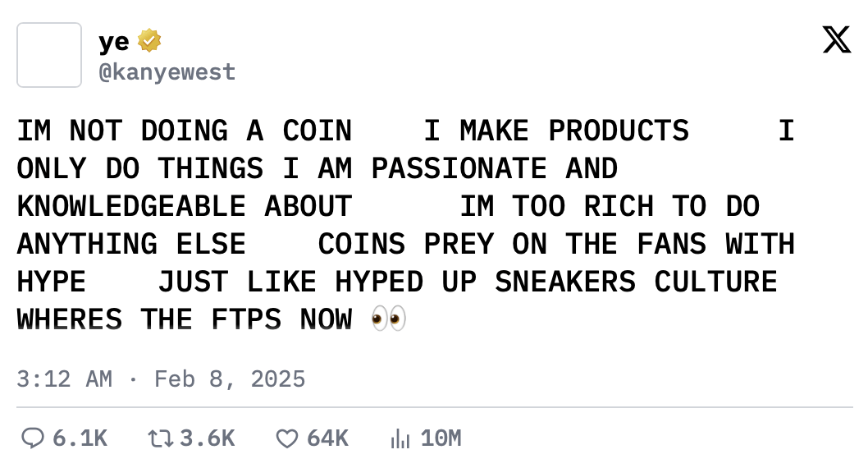Click the X logo in corner
The image size is (868, 468).
[x=837, y=40]
